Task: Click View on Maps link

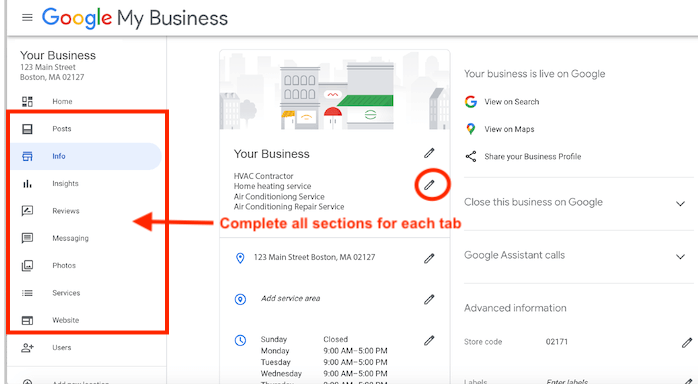Action: [509, 129]
